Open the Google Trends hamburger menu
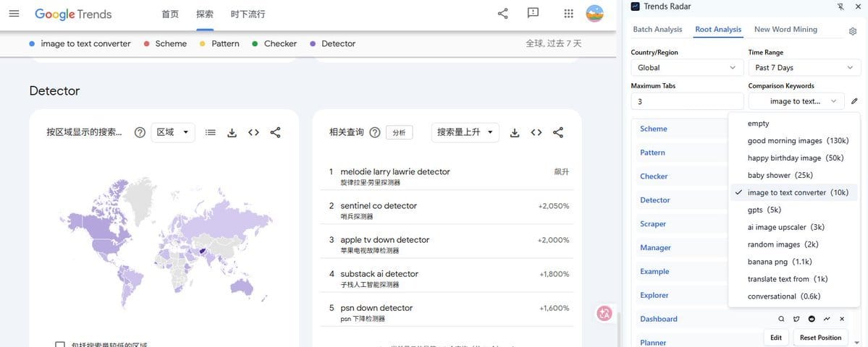868x347 pixels. 14,14
